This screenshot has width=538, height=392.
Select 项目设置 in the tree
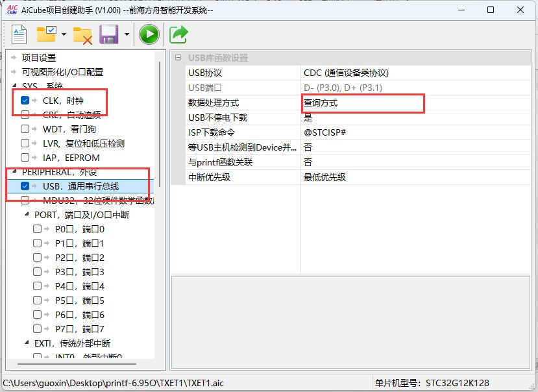(39, 58)
